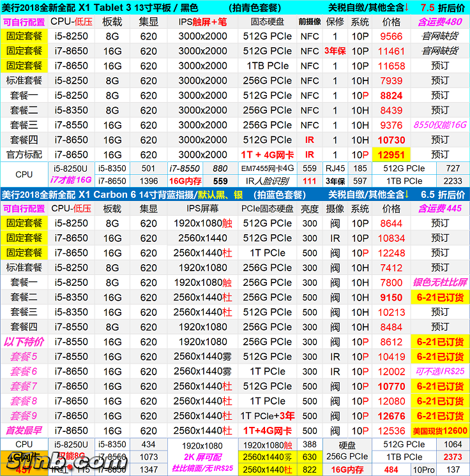This screenshot has width=470, height=476.
Task: Click the 8550仅能16G note
Action: tap(440, 125)
